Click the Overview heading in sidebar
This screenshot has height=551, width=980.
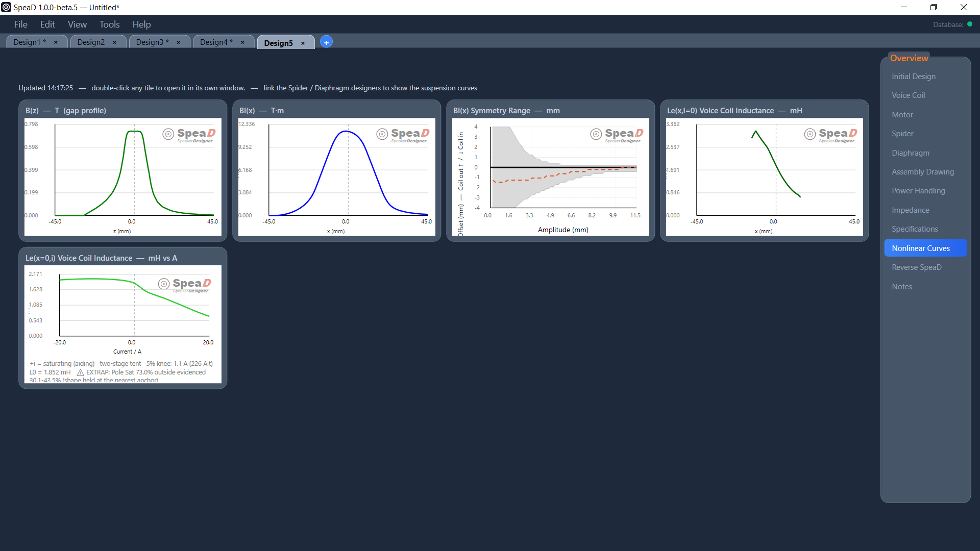909,58
